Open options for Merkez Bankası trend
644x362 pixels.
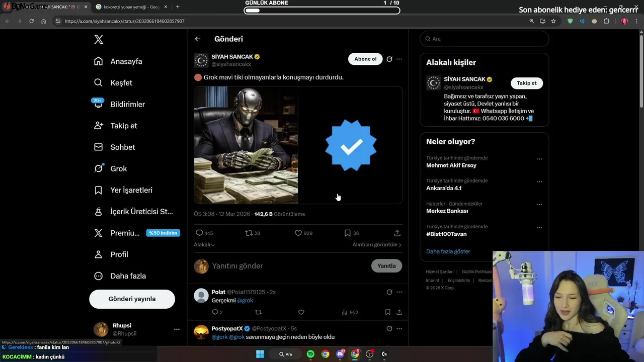(x=539, y=205)
